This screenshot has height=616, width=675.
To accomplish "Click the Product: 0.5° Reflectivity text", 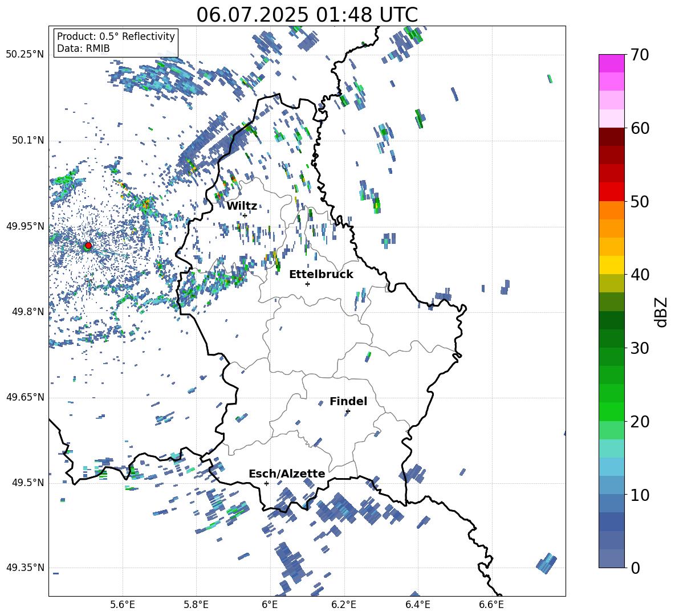I will pos(116,36).
